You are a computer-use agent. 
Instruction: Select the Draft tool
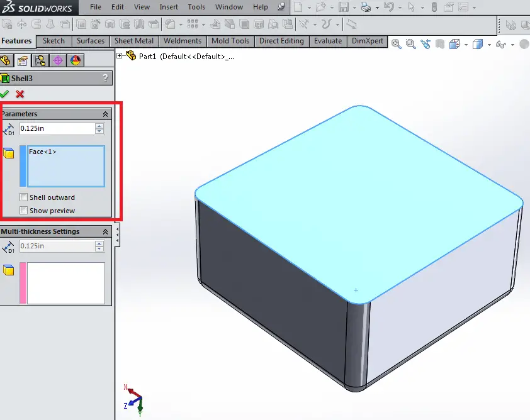click(230, 25)
